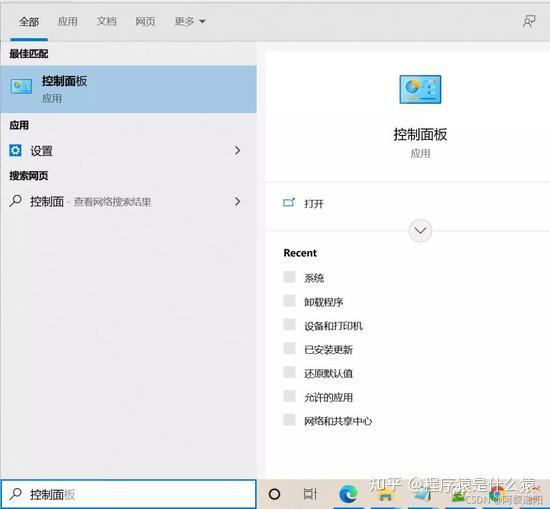Click the Settings gear icon under 应用

pyautogui.click(x=15, y=150)
